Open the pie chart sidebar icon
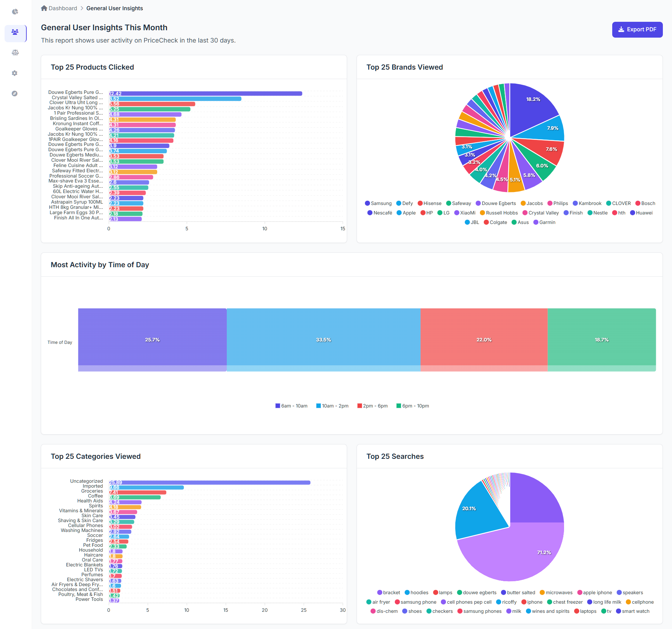The image size is (672, 629). [15, 12]
